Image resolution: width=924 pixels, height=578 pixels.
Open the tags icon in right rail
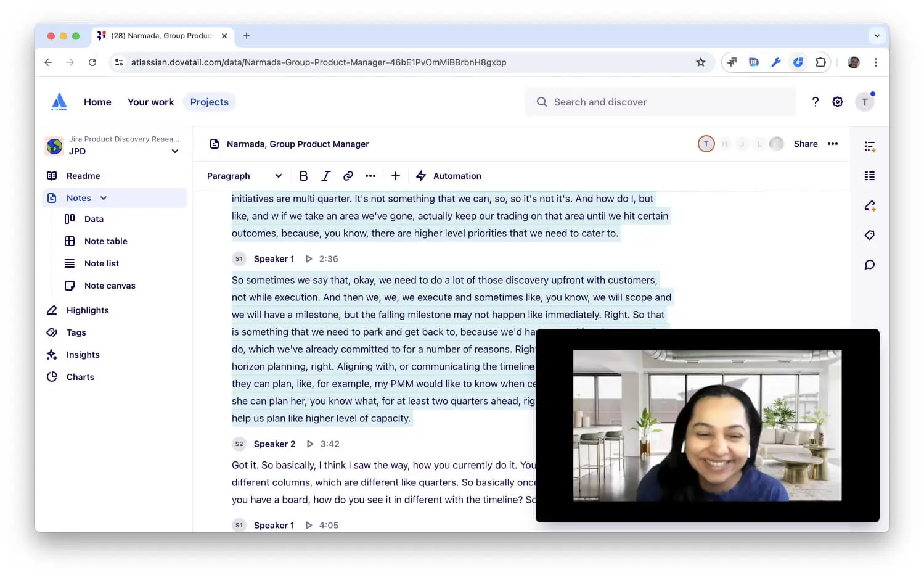point(869,235)
